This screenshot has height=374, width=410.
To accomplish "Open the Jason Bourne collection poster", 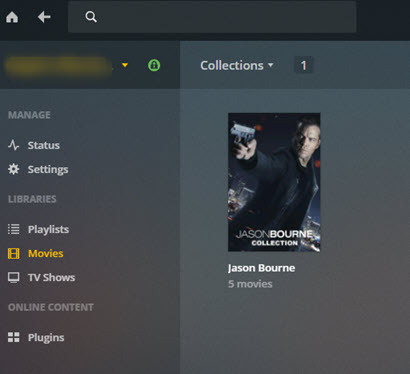I will [x=274, y=182].
